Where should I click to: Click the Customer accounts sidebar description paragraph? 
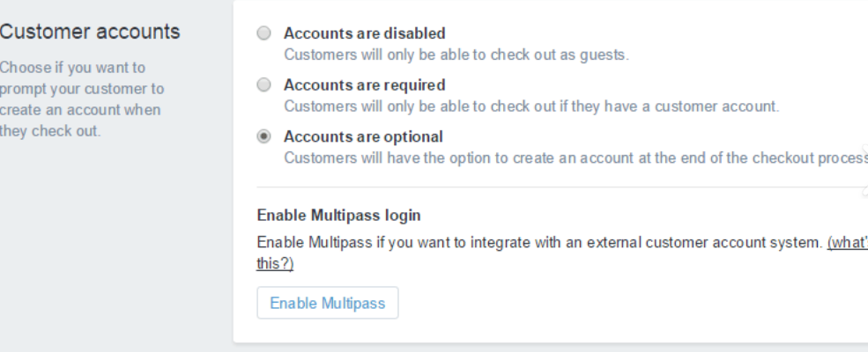82,99
